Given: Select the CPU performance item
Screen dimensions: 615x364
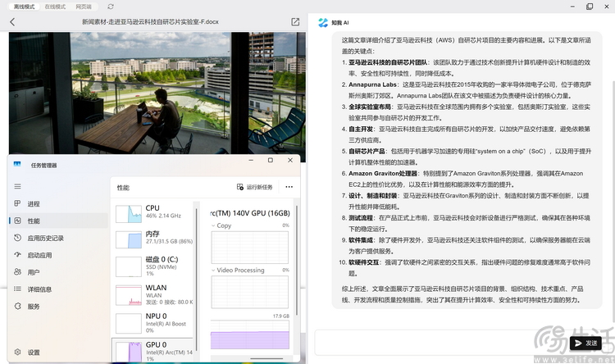Looking at the screenshot, I should (154, 214).
